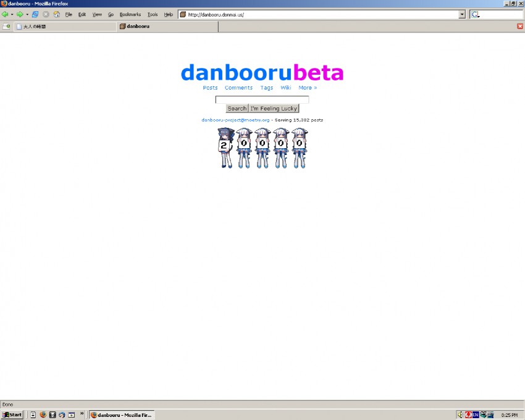Expand quick launch overflow chevron
The width and height of the screenshot is (525, 420).
(82, 414)
